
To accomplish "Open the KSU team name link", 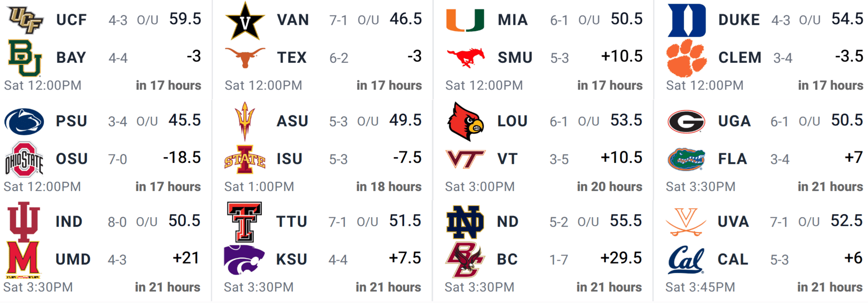I will (x=292, y=260).
